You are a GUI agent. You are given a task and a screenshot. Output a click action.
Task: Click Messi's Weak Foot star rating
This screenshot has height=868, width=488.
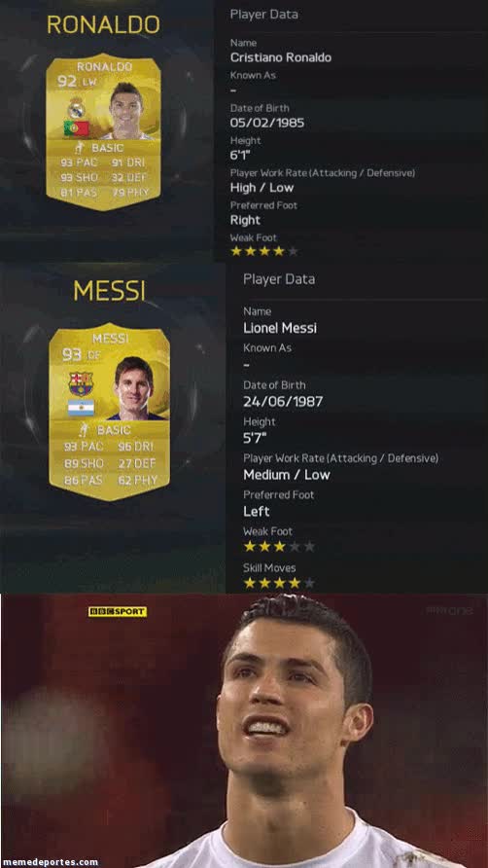(x=279, y=546)
